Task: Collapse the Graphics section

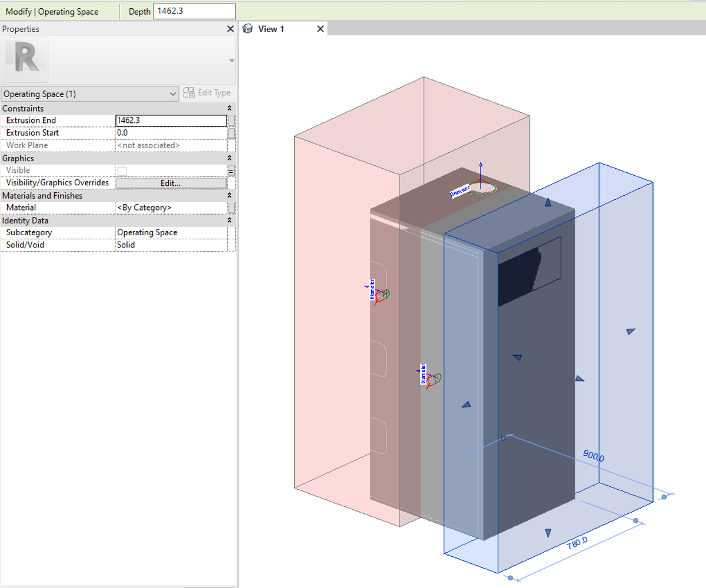Action: pyautogui.click(x=229, y=159)
